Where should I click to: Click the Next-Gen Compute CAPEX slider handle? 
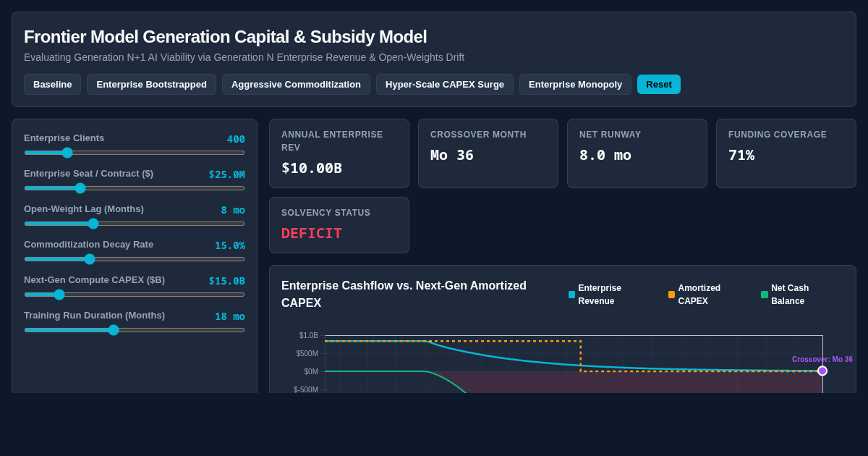[59, 295]
